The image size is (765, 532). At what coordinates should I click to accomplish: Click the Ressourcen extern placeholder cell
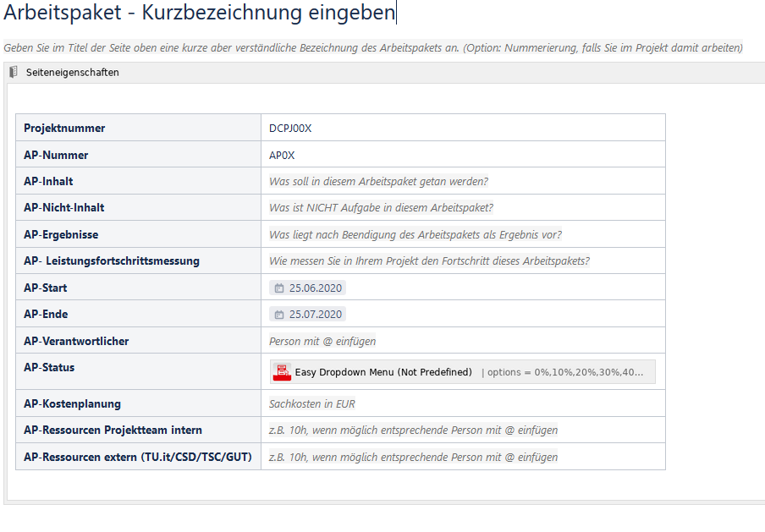463,457
